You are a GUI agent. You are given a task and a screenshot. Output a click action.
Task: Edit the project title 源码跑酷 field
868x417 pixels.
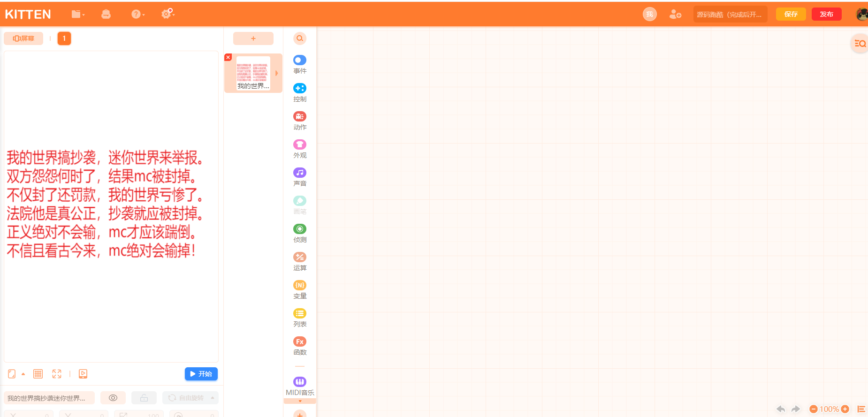click(x=730, y=14)
